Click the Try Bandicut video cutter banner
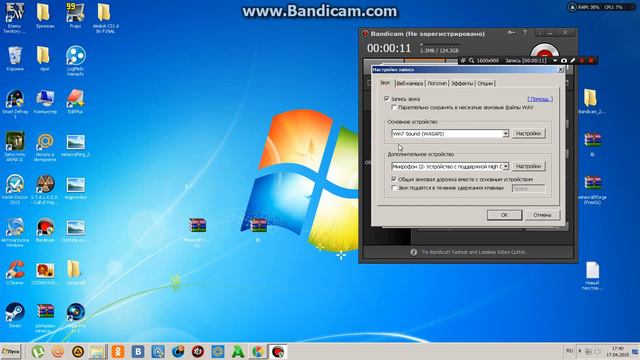 [468, 252]
